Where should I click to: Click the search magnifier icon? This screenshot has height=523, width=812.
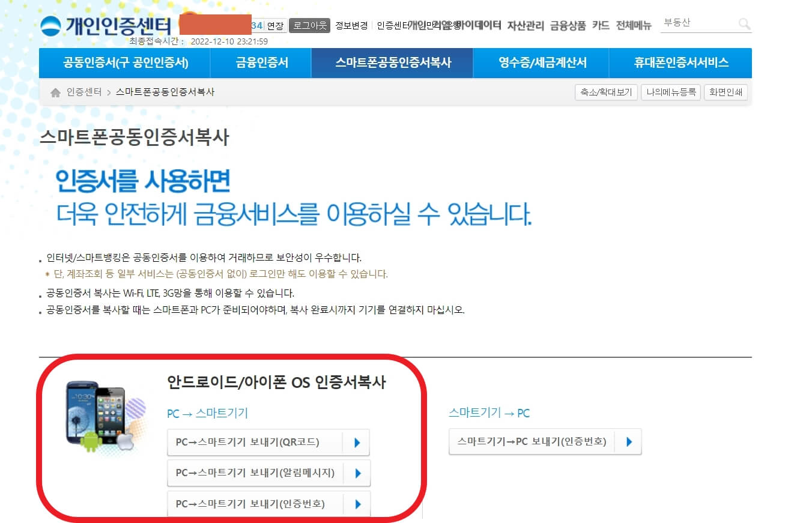[x=744, y=24]
